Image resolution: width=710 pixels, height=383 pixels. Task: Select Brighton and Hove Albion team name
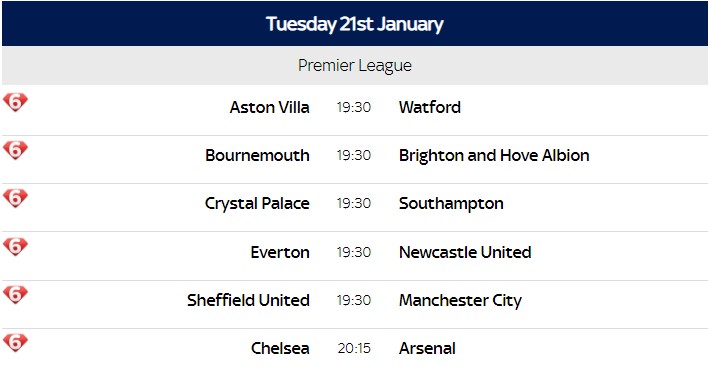coord(494,155)
